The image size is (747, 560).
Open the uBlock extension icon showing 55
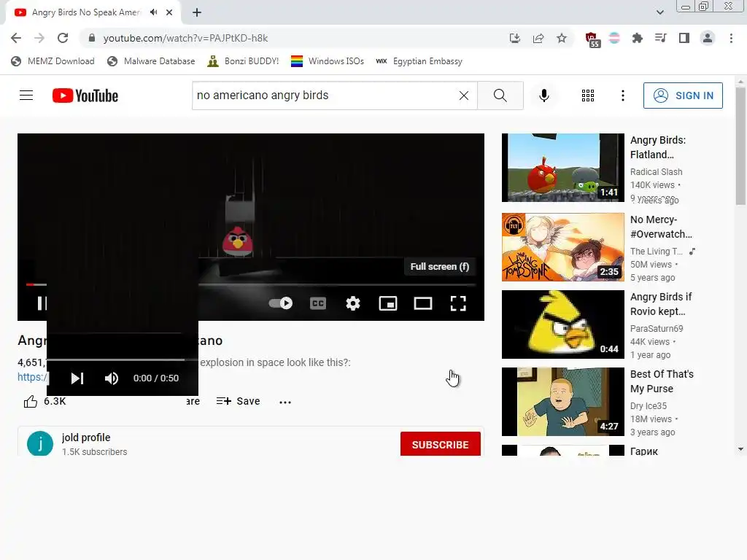pyautogui.click(x=592, y=39)
